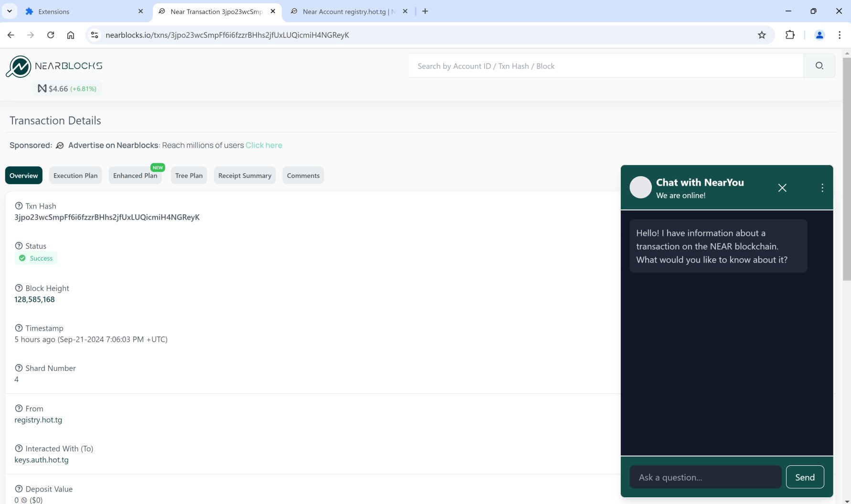
Task: Bookmark this page with the star icon
Action: 762,35
